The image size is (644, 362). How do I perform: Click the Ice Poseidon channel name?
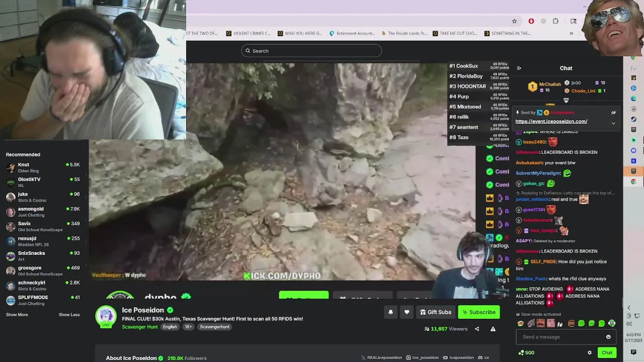(143, 310)
